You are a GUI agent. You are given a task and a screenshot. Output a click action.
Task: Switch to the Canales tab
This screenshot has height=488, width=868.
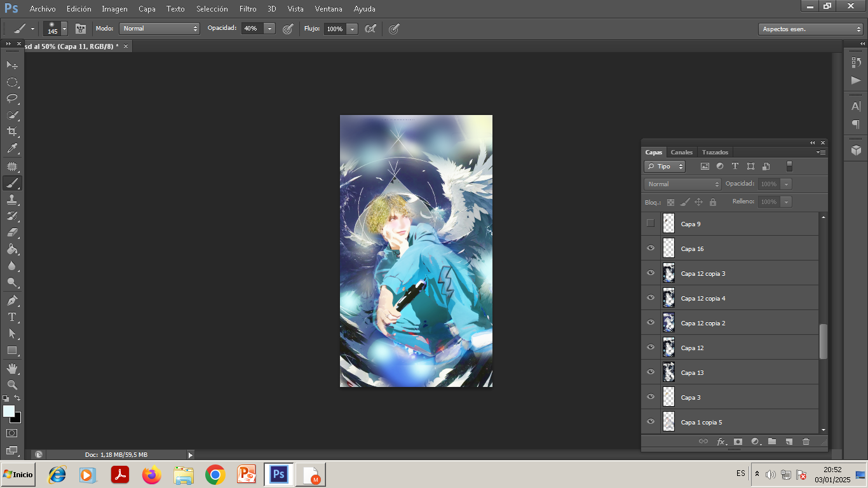click(682, 152)
